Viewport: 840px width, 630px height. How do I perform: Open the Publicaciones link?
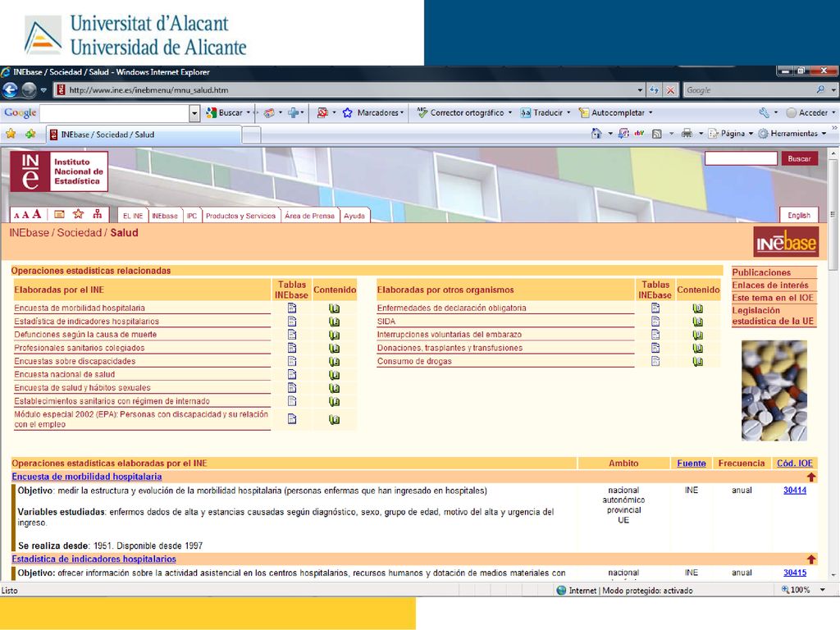761,272
